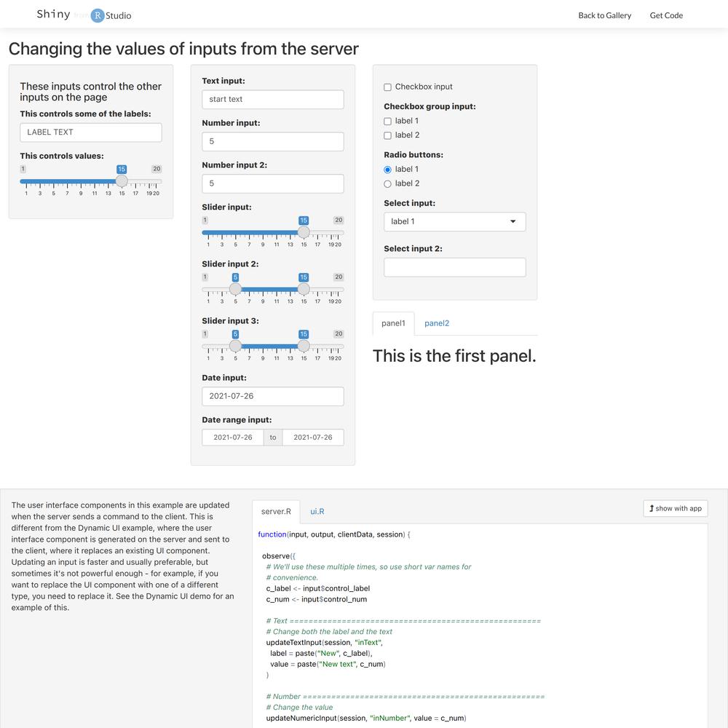Check label 1 in Checkbox group input

click(x=388, y=122)
